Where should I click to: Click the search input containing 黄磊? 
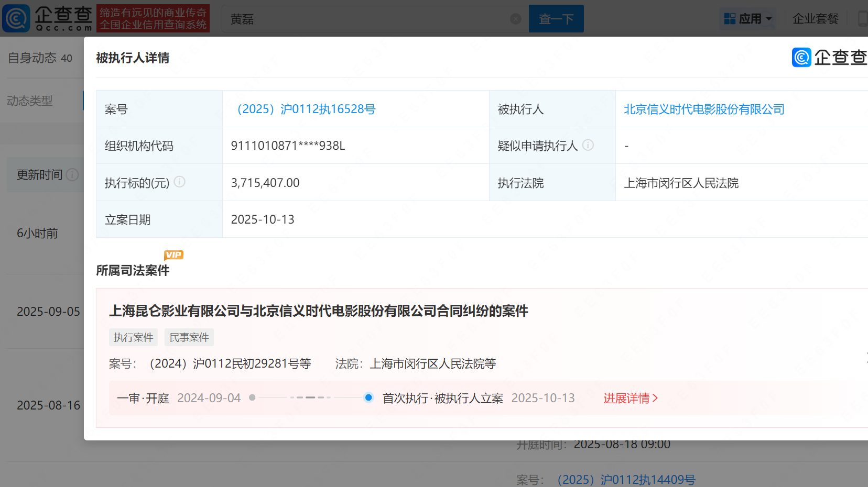coord(367,19)
